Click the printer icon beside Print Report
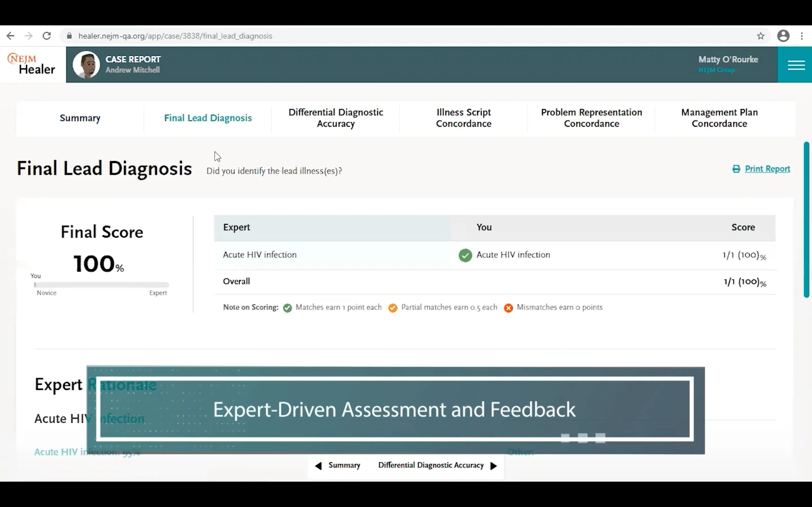Image resolution: width=812 pixels, height=507 pixels. [x=736, y=169]
